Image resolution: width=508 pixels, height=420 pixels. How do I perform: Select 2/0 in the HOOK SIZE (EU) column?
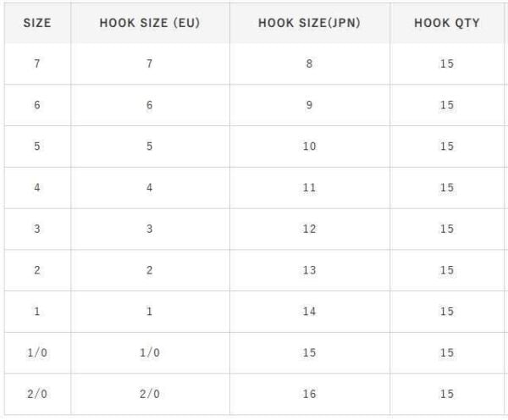click(x=149, y=394)
